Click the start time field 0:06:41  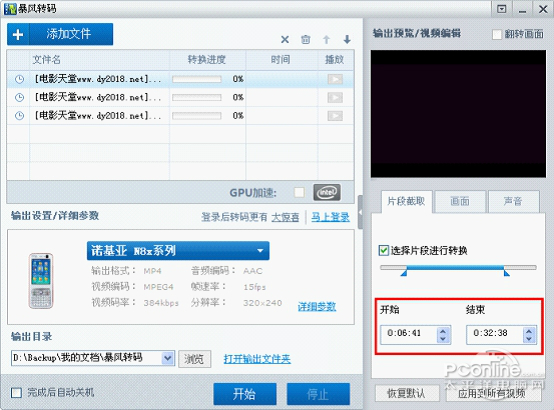click(408, 334)
